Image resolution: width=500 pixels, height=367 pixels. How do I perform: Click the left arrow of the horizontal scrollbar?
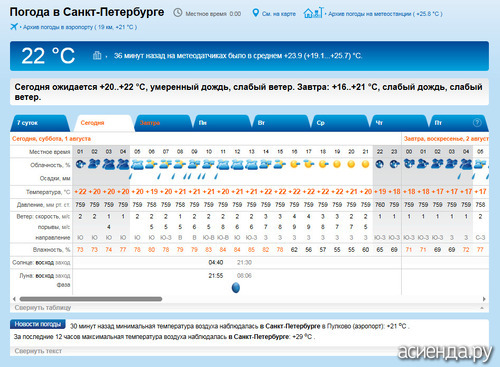[14, 299]
